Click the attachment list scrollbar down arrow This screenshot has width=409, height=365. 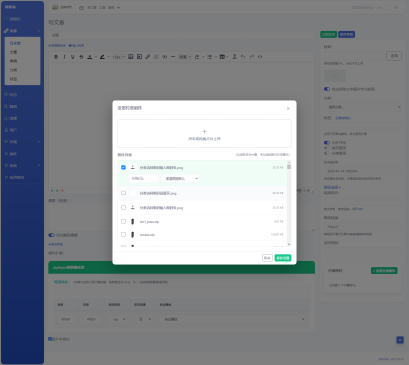pos(289,244)
